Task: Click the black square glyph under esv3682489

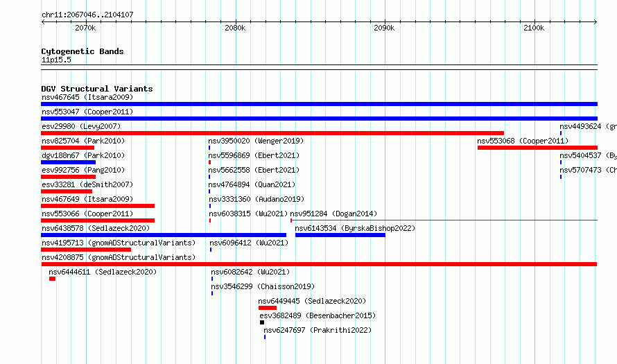Action: (x=262, y=322)
